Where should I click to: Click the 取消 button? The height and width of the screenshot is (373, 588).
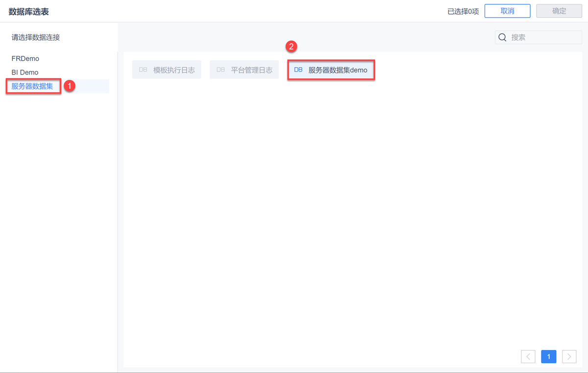pyautogui.click(x=508, y=11)
